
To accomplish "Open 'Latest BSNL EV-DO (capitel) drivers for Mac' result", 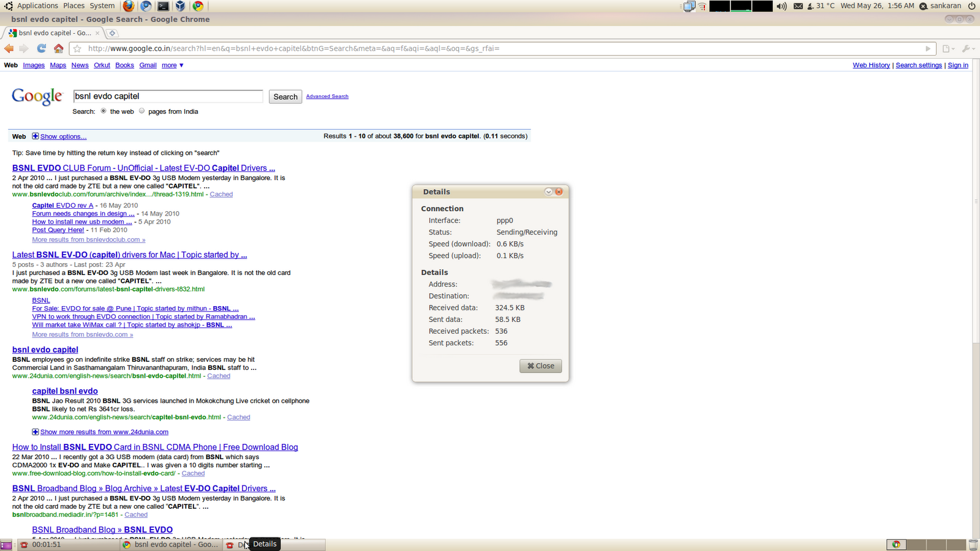I will click(x=130, y=255).
